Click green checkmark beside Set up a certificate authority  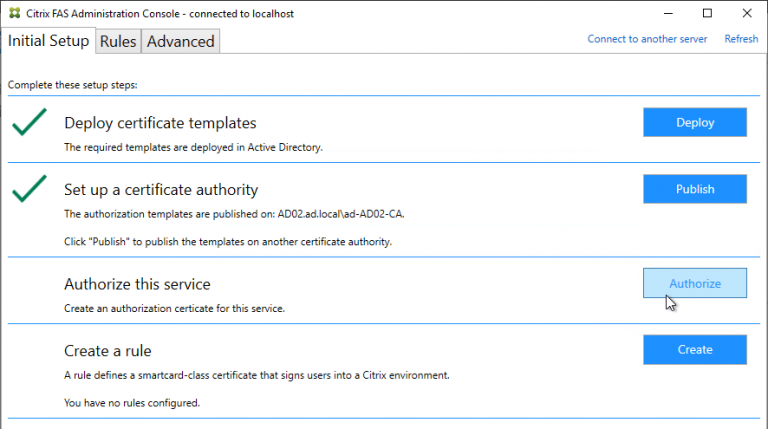click(30, 188)
